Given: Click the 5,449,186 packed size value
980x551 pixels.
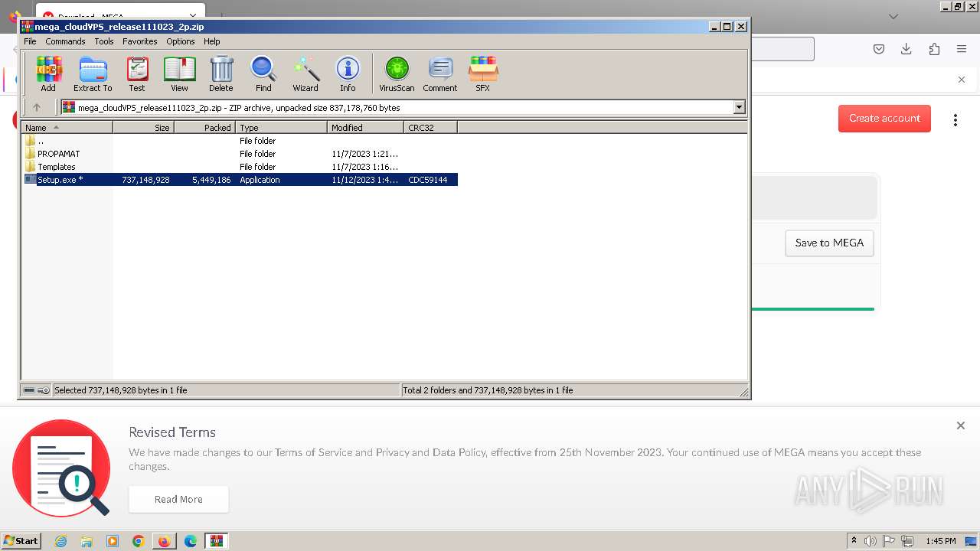Looking at the screenshot, I should click(x=211, y=180).
